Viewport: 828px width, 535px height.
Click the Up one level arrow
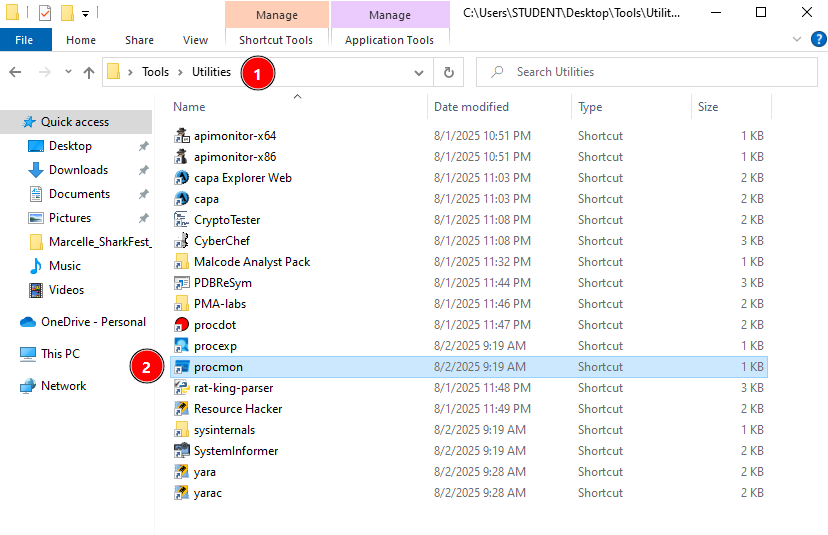coord(89,72)
